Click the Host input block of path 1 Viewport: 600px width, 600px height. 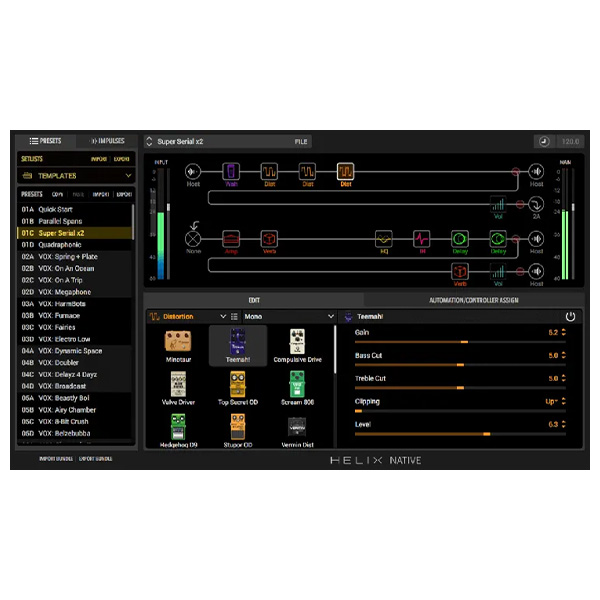click(193, 171)
